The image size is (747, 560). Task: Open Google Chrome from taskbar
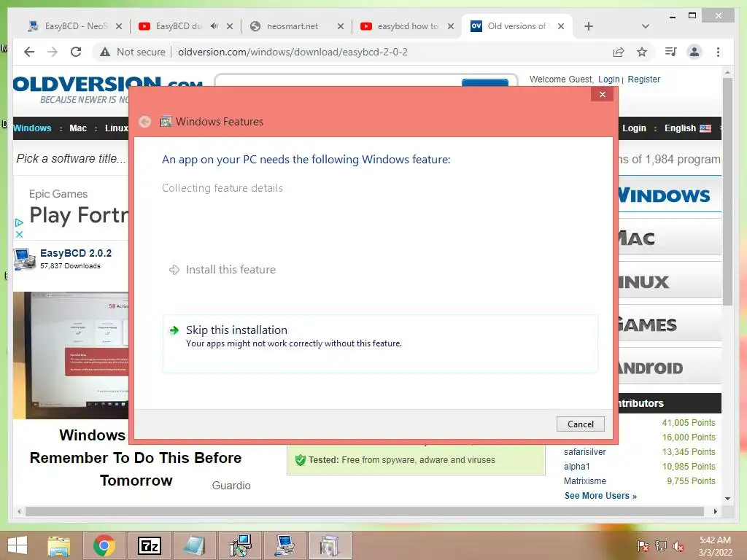pos(104,545)
